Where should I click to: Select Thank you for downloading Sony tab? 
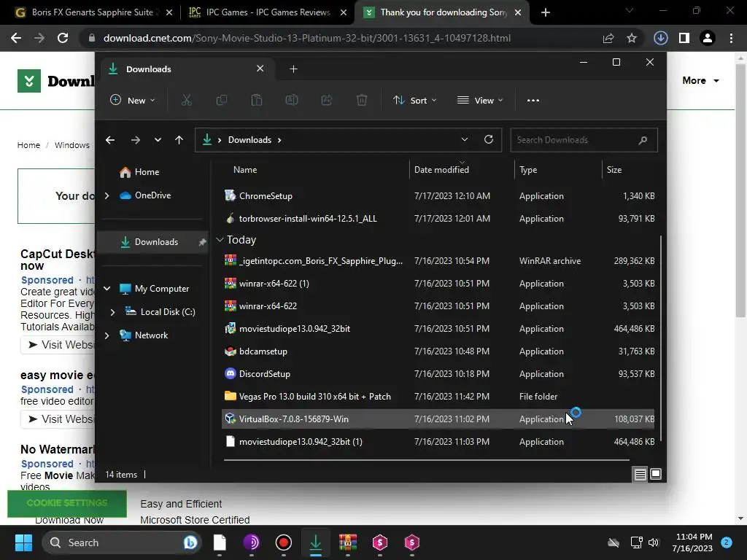[441, 12]
